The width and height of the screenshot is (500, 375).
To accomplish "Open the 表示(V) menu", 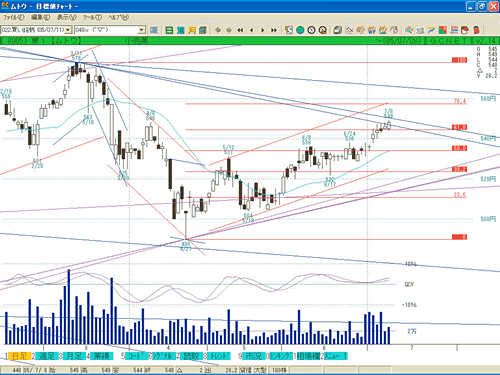I will coord(66,17).
